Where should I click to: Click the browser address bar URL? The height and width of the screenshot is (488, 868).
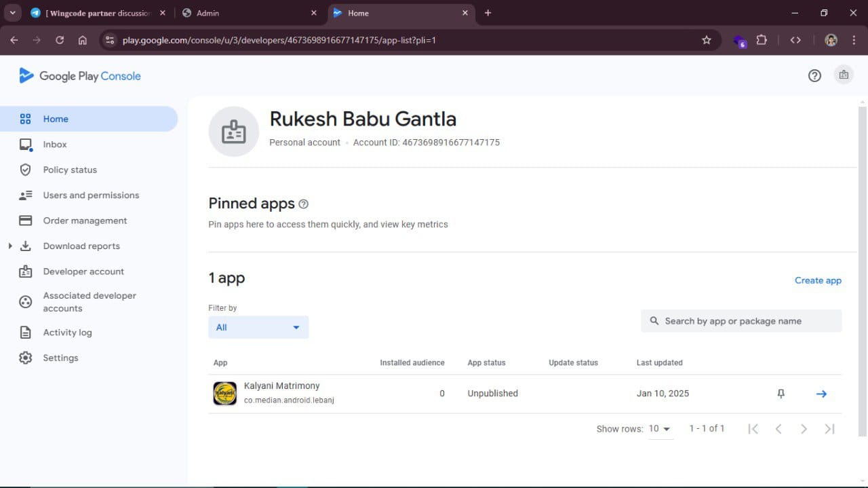click(279, 40)
